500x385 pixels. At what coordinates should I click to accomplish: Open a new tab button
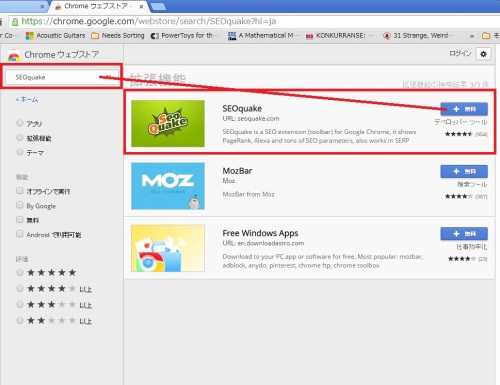coord(158,6)
